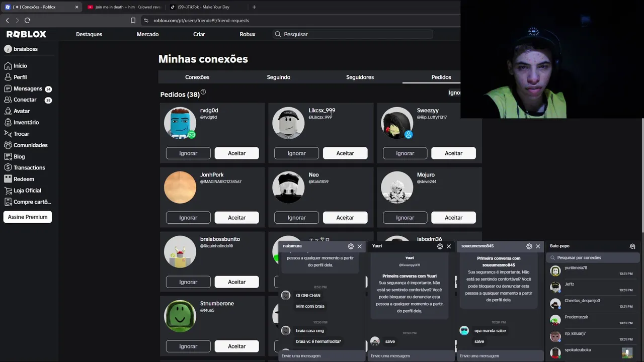The height and width of the screenshot is (362, 644).
Task: Click the bookmark icon in the address bar
Action: (133, 21)
